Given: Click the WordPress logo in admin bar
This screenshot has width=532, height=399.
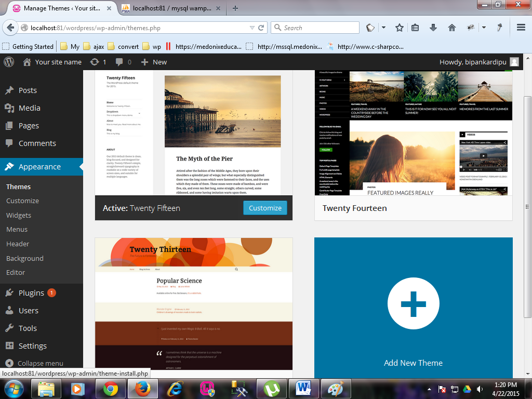Looking at the screenshot, I should point(9,62).
